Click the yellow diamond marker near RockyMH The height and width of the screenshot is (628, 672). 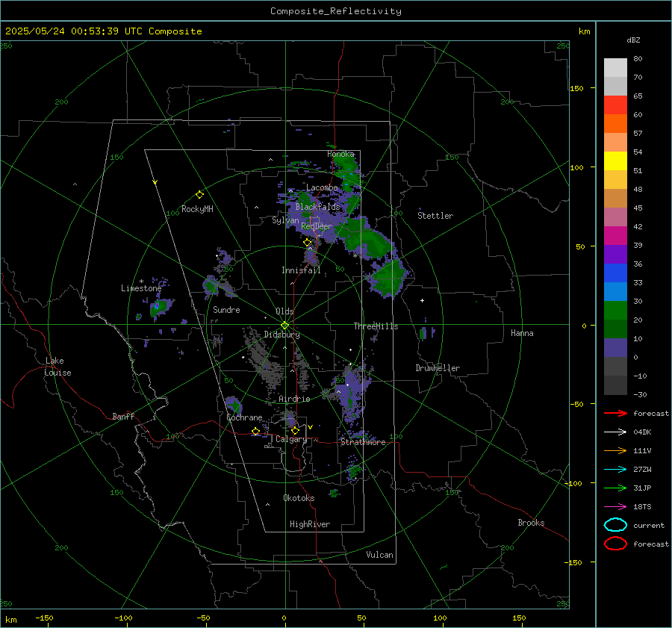pyautogui.click(x=199, y=195)
